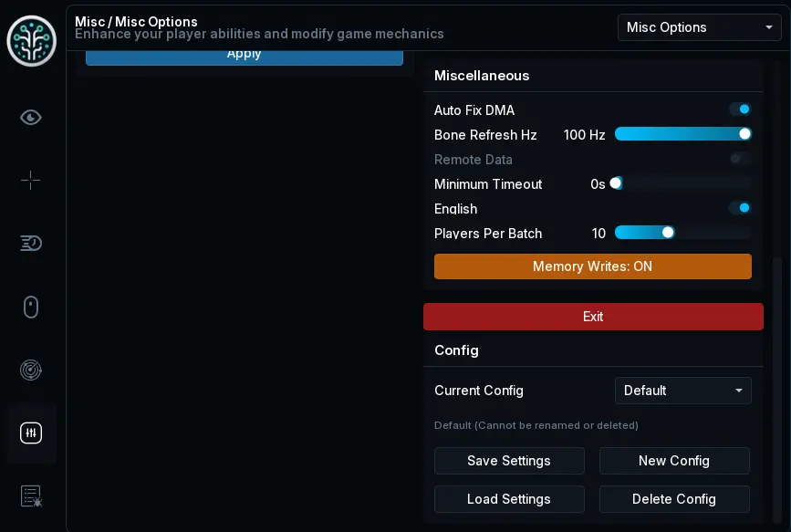Click Save Settings button

(509, 461)
